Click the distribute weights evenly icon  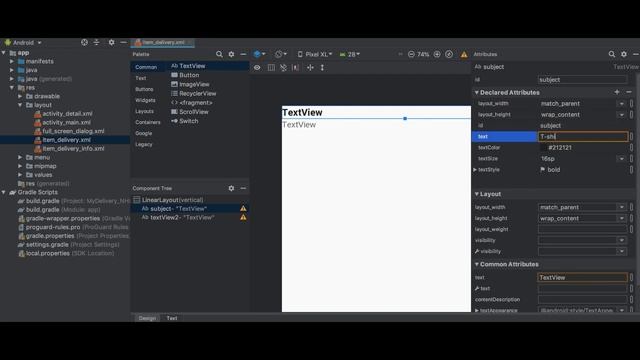tap(296, 68)
